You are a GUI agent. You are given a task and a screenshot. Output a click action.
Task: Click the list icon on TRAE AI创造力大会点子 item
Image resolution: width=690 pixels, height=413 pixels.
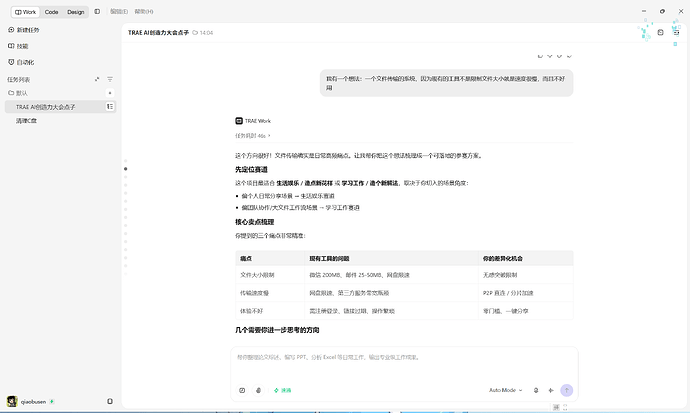(110, 106)
